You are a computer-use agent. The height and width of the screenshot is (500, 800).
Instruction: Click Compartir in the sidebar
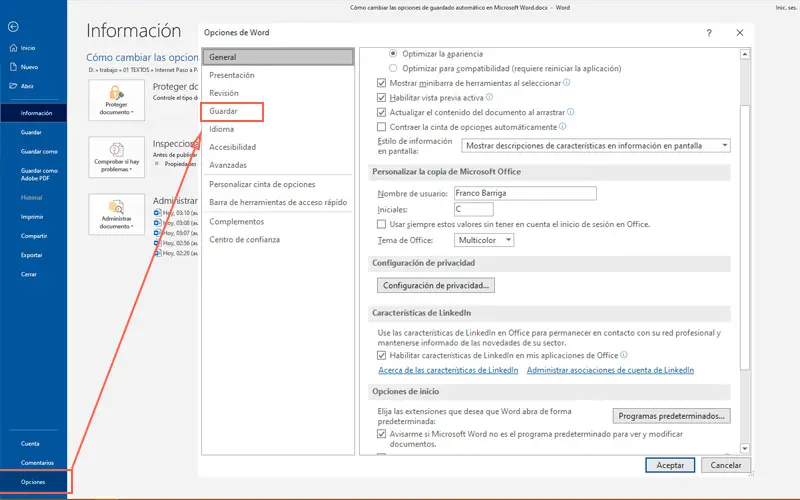coord(33,236)
